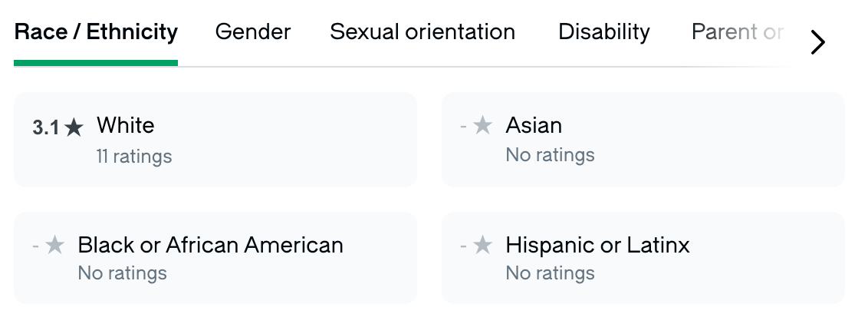This screenshot has width=868, height=327.
Task: Select the Race / Ethnicity tab
Action: click(96, 32)
